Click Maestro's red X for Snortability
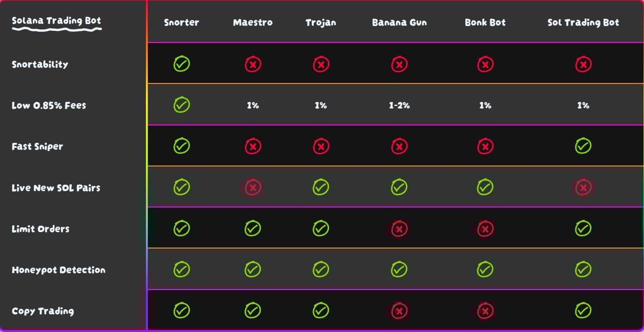This screenshot has width=644, height=332. [253, 64]
